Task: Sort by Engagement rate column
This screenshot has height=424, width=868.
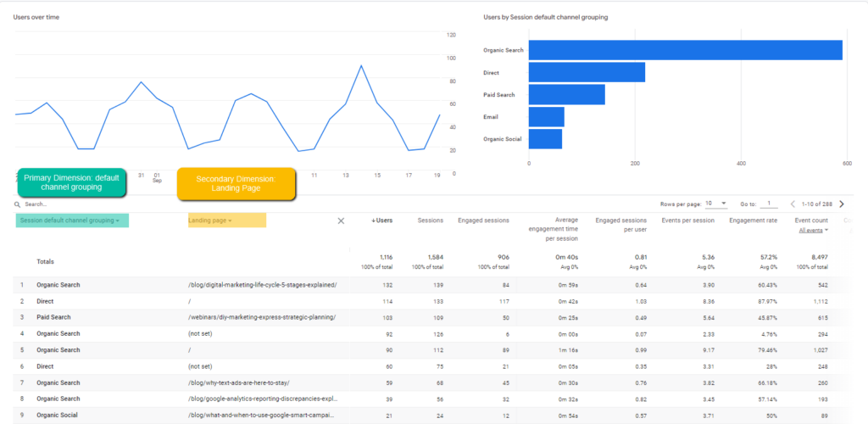Action: tap(753, 220)
